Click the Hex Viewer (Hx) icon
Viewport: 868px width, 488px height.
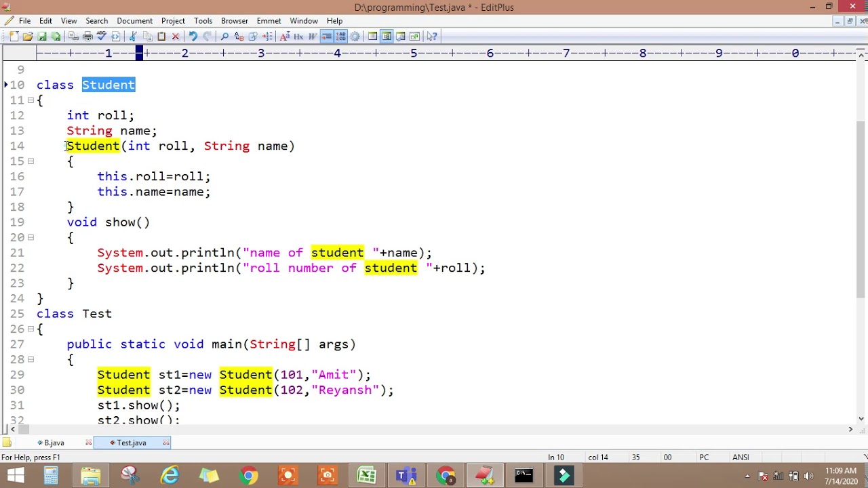pyautogui.click(x=298, y=36)
